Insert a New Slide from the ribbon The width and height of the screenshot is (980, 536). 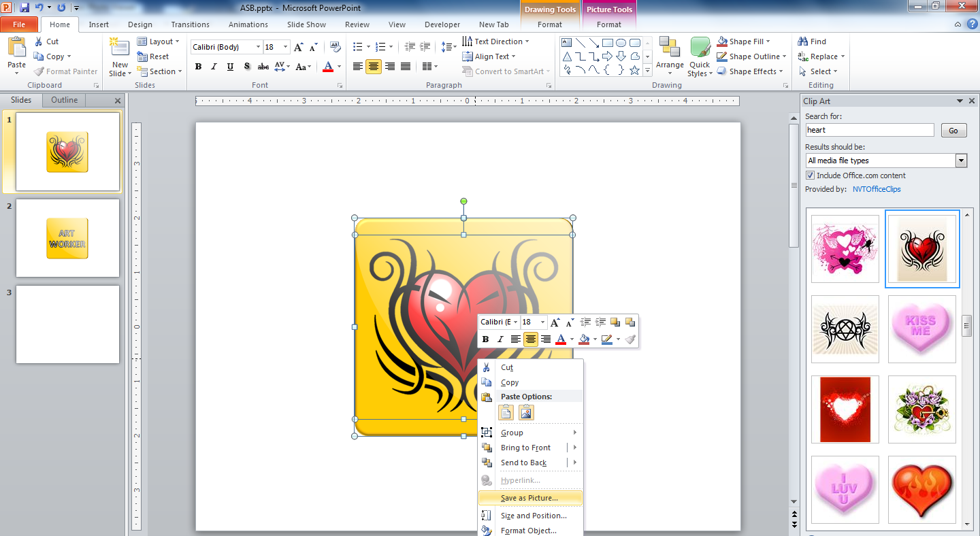coord(120,57)
